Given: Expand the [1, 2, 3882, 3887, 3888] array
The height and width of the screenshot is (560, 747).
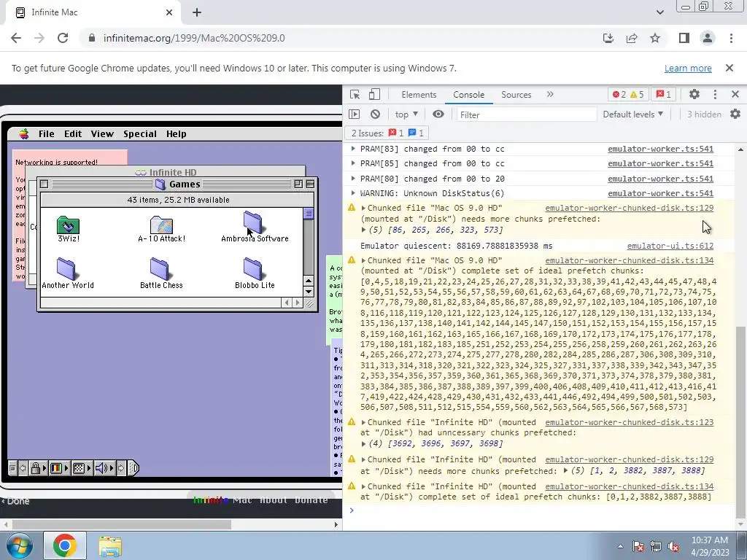Looking at the screenshot, I should [565, 470].
